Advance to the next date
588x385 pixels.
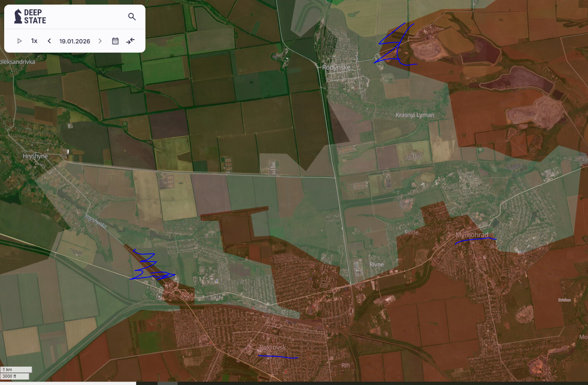pyautogui.click(x=100, y=41)
